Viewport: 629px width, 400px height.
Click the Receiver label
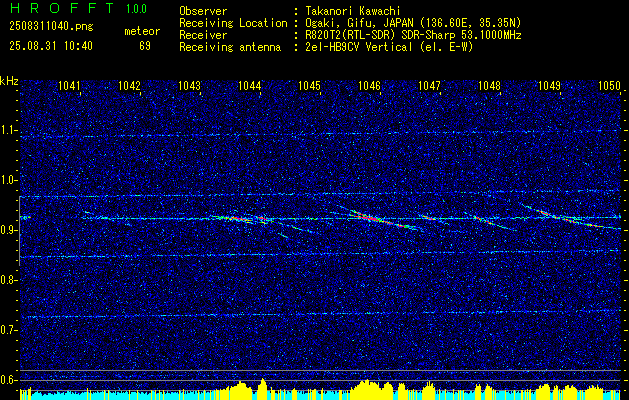point(203,35)
